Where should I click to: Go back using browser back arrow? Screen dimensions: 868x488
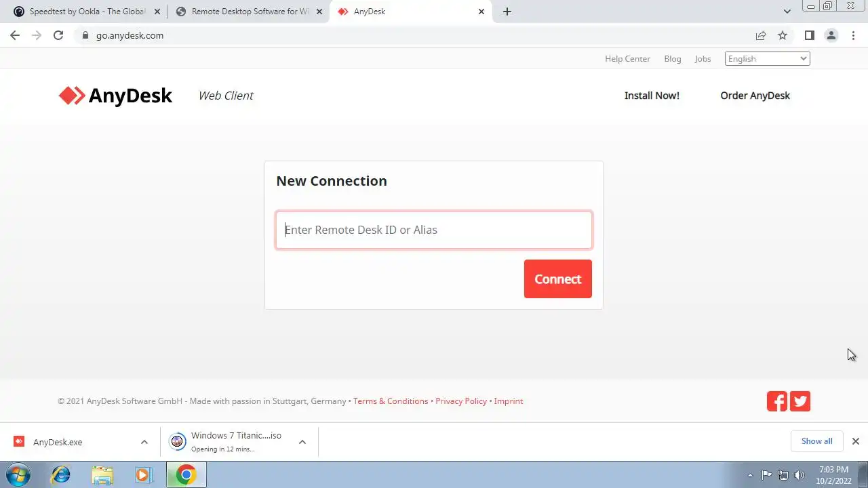click(x=15, y=35)
